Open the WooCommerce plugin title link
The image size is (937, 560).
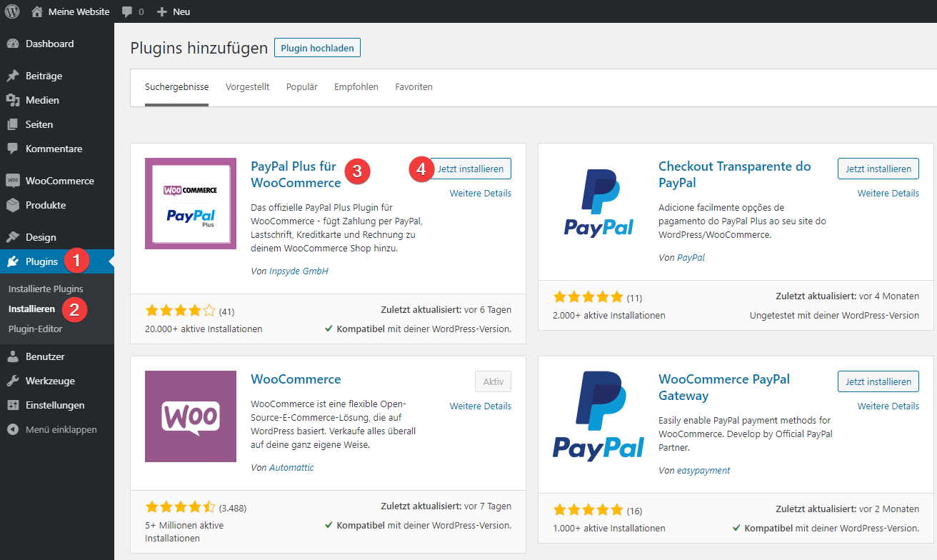(x=296, y=379)
